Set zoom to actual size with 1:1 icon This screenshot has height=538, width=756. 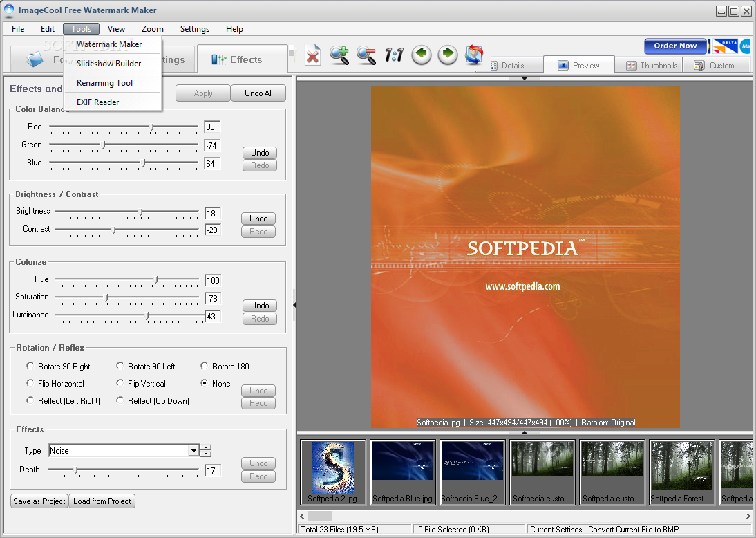394,55
